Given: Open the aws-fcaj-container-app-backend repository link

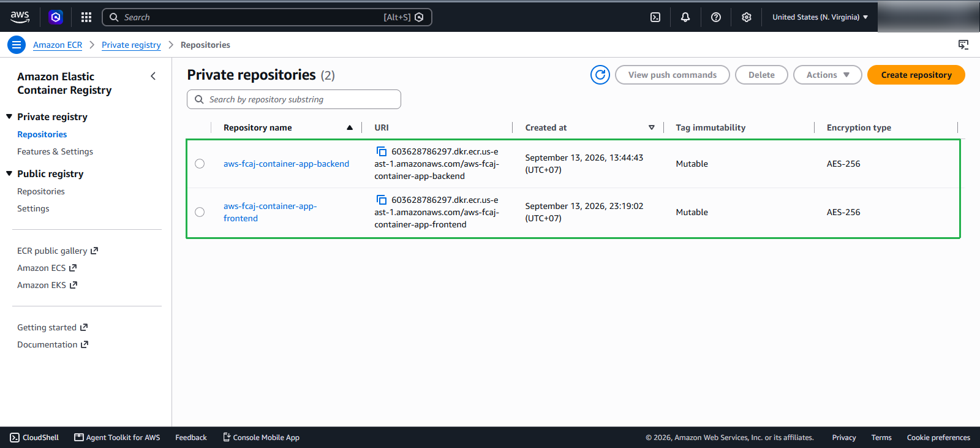Looking at the screenshot, I should [286, 164].
